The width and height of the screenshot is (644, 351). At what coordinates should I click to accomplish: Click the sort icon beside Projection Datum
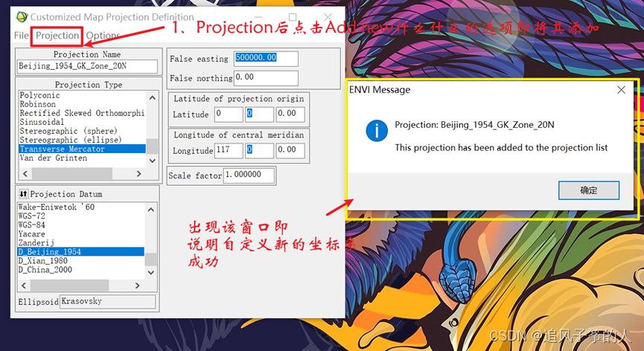[x=23, y=193]
